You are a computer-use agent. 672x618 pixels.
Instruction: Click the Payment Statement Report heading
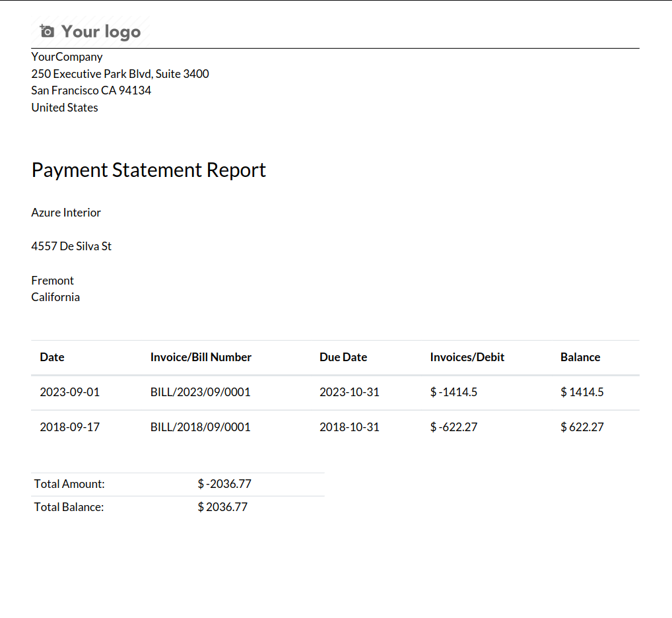(149, 170)
